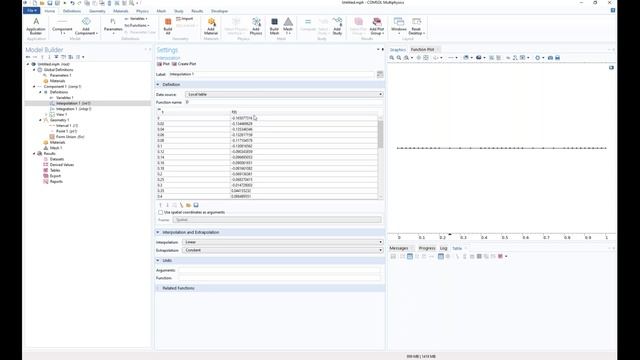Image resolution: width=640 pixels, height=360 pixels.
Task: Click the zoom extents icon in graphics toolbar
Action: pos(426,58)
